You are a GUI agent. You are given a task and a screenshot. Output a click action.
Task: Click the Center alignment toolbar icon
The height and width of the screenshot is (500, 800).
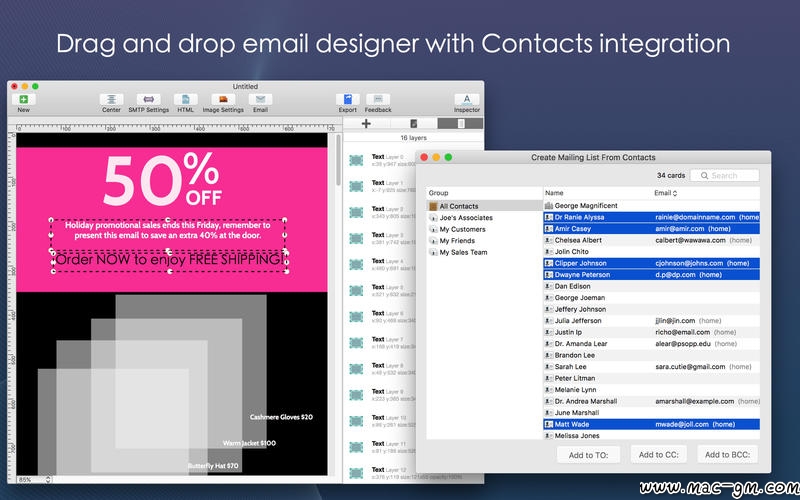tap(111, 99)
